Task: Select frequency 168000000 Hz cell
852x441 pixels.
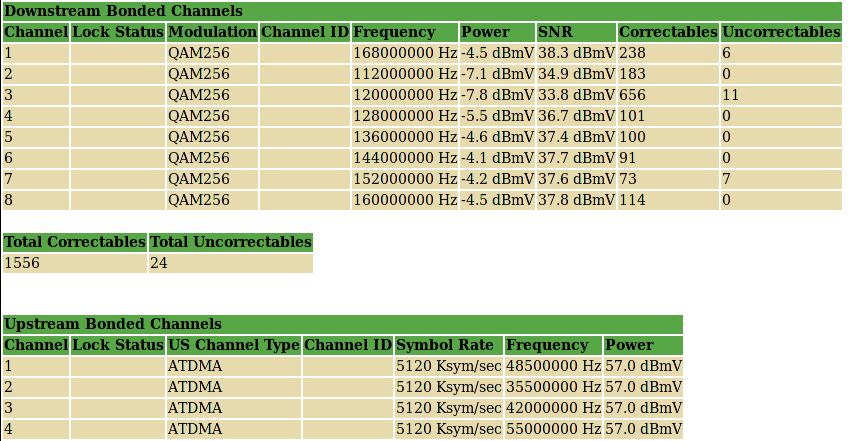Action: pyautogui.click(x=405, y=53)
